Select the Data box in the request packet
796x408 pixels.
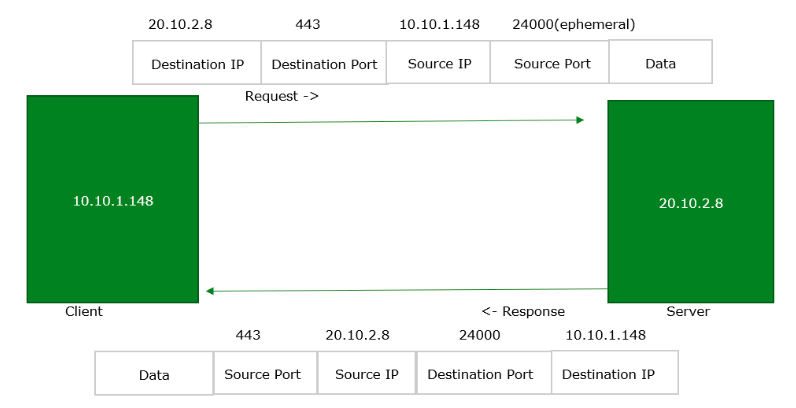pyautogui.click(x=660, y=63)
